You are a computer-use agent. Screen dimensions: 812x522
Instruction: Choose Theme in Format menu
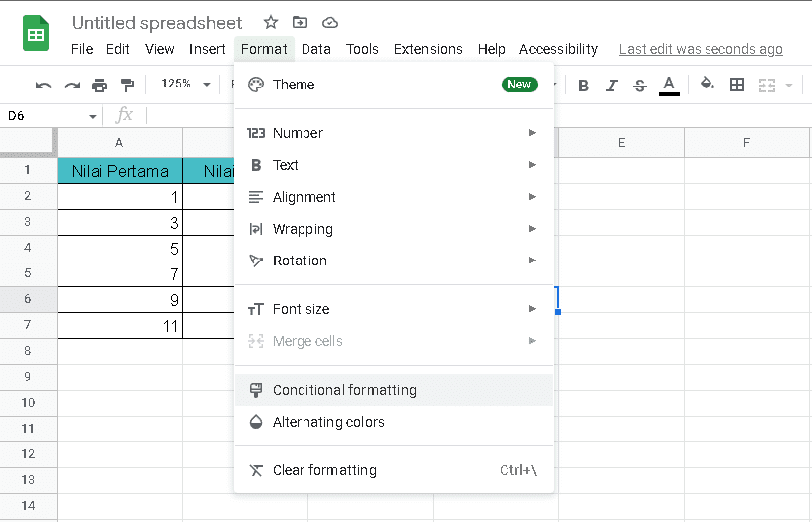point(394,85)
